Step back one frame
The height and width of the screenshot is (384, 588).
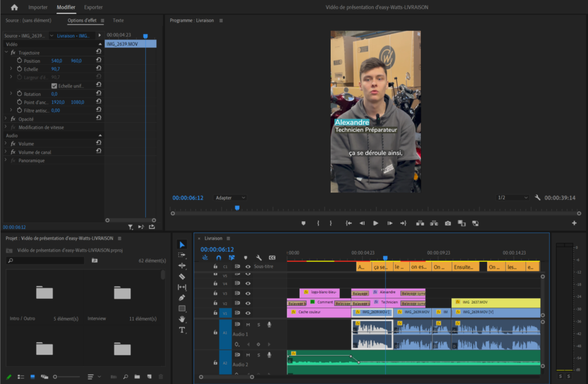point(362,224)
